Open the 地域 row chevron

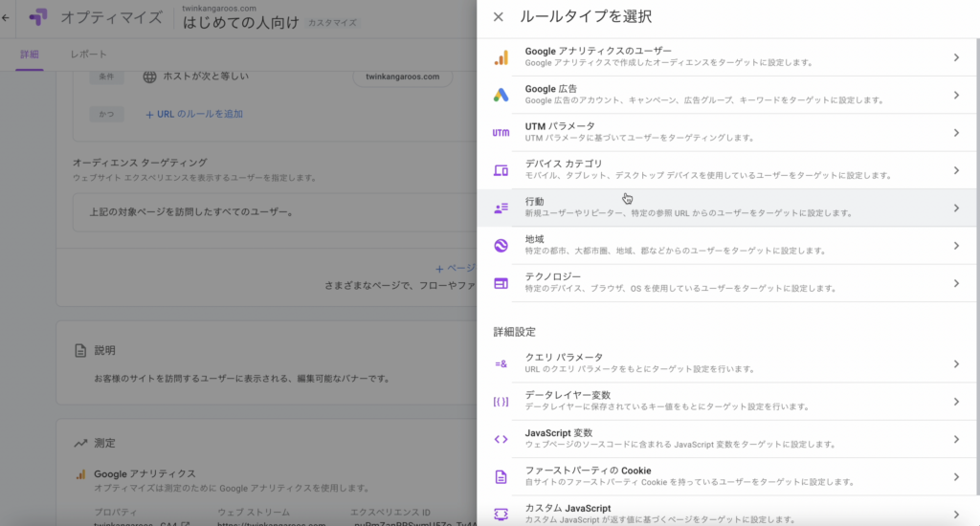click(956, 246)
